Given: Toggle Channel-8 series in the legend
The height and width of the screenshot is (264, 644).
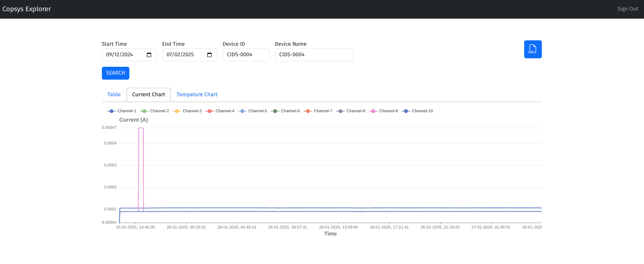Looking at the screenshot, I should pos(351,111).
